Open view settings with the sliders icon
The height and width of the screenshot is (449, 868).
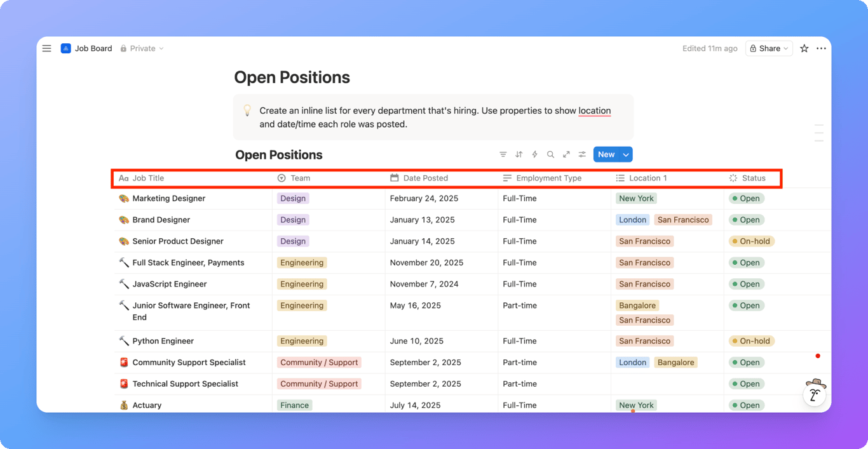point(582,154)
